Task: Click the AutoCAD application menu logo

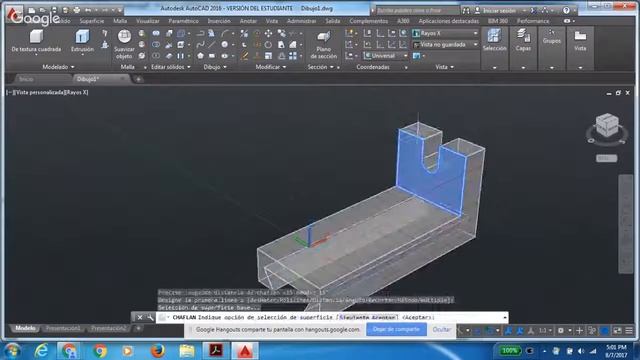Action: [14, 13]
